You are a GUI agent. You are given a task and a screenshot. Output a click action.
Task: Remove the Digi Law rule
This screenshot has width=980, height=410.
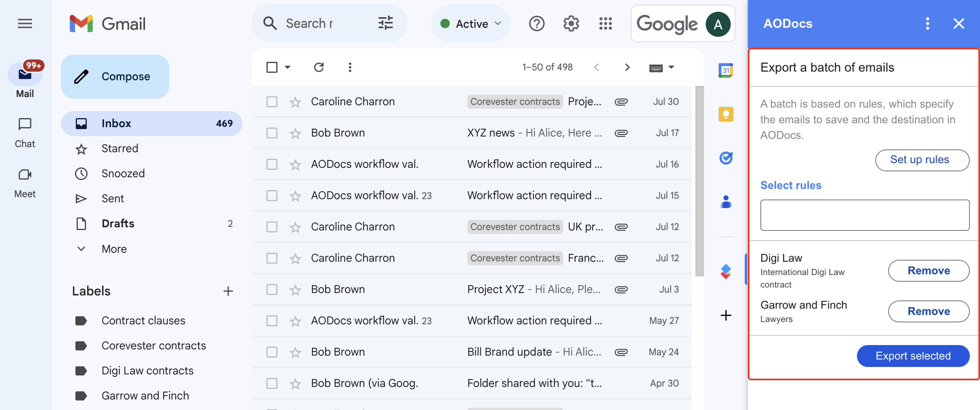928,271
